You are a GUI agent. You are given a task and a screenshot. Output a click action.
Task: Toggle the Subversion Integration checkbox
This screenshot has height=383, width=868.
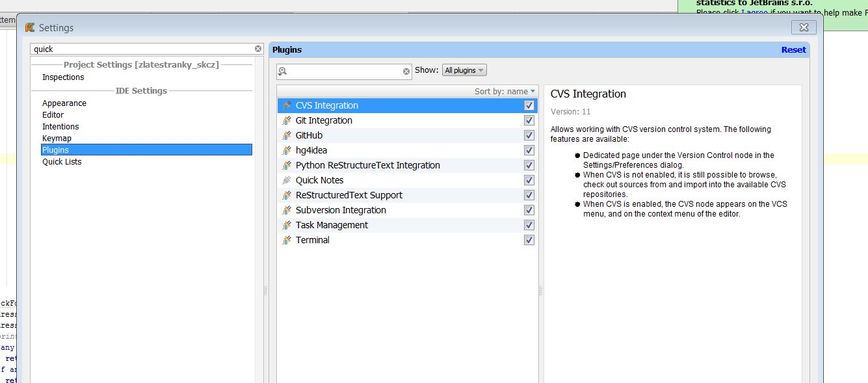pyautogui.click(x=529, y=210)
